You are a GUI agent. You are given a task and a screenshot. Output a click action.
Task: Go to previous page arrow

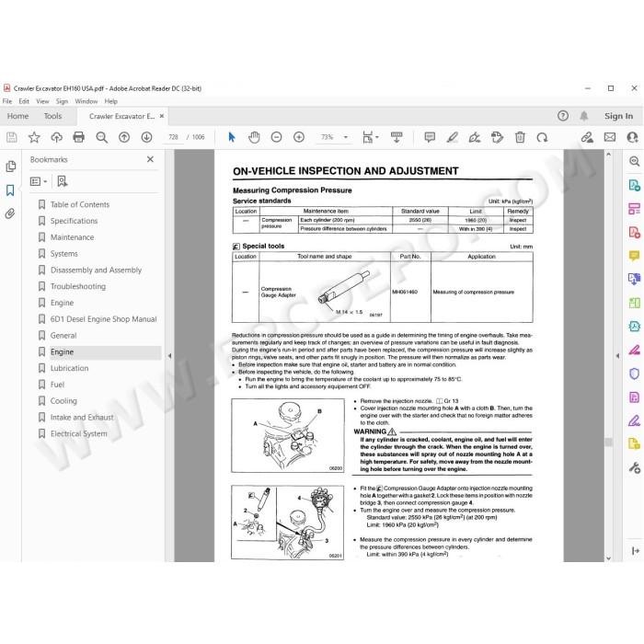pyautogui.click(x=124, y=137)
